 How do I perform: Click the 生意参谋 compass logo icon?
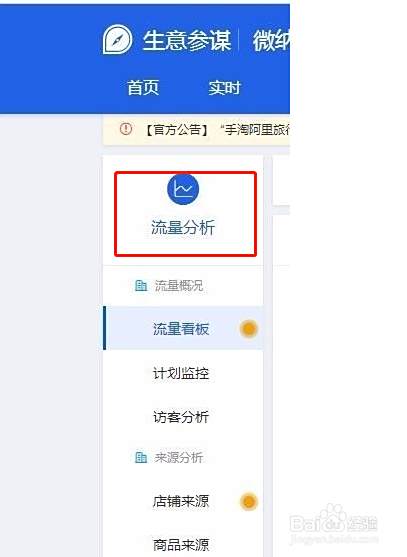coord(117,39)
